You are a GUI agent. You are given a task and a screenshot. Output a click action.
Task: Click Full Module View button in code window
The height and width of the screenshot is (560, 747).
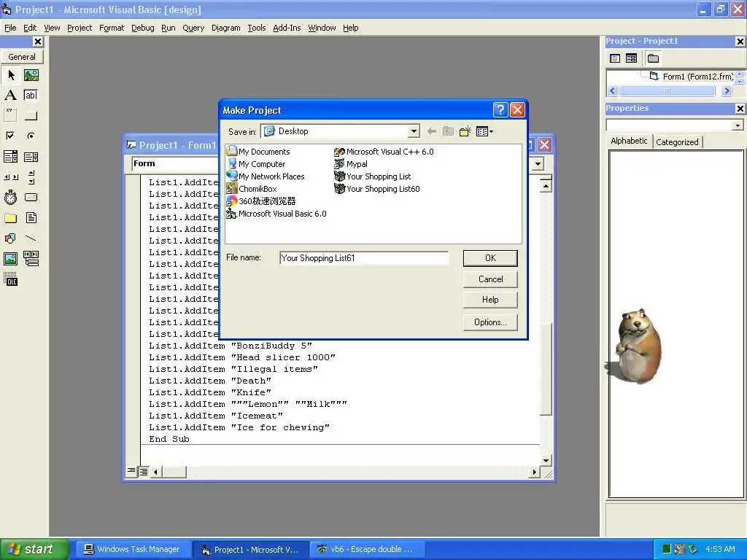click(144, 472)
